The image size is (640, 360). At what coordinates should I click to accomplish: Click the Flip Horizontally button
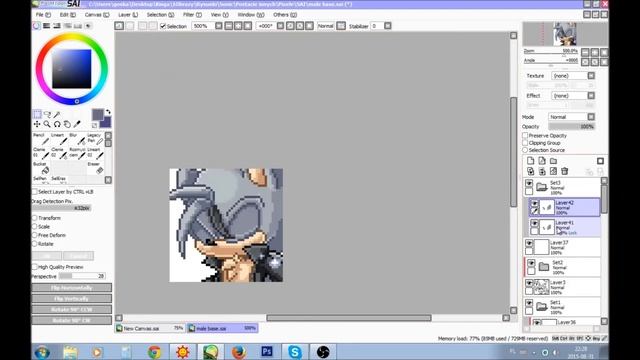(72, 288)
